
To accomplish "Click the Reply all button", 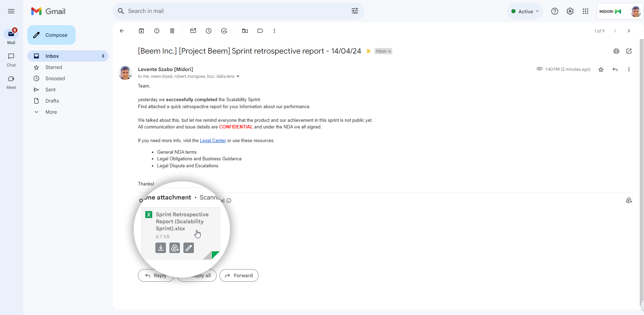I will [197, 275].
